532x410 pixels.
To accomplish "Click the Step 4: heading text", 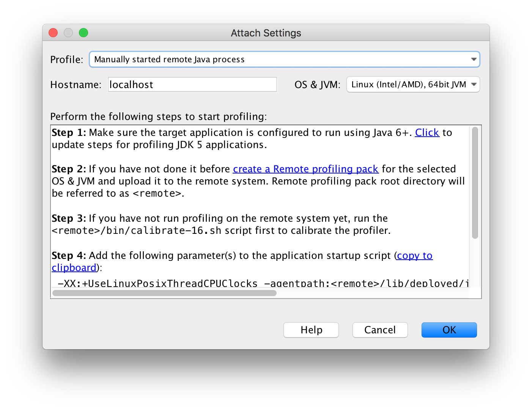I will click(69, 255).
